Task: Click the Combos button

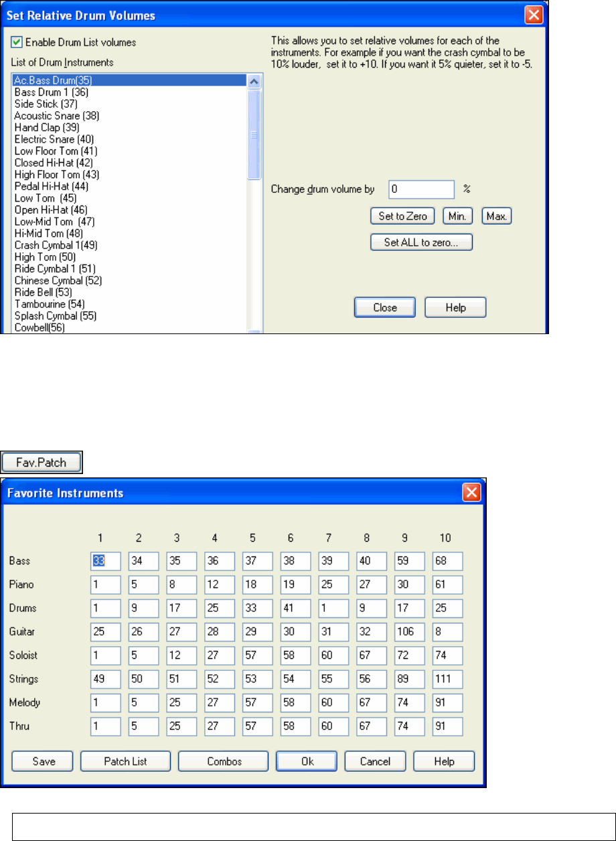Action: point(223,761)
